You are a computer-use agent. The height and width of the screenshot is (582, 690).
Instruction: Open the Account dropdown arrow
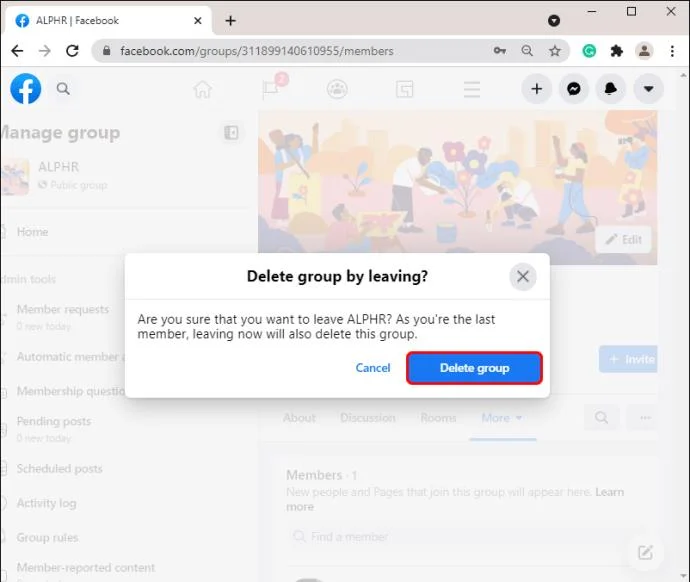click(648, 89)
